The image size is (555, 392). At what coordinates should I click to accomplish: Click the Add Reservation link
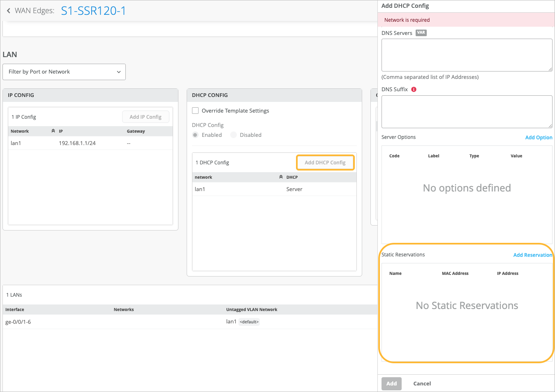click(532, 255)
